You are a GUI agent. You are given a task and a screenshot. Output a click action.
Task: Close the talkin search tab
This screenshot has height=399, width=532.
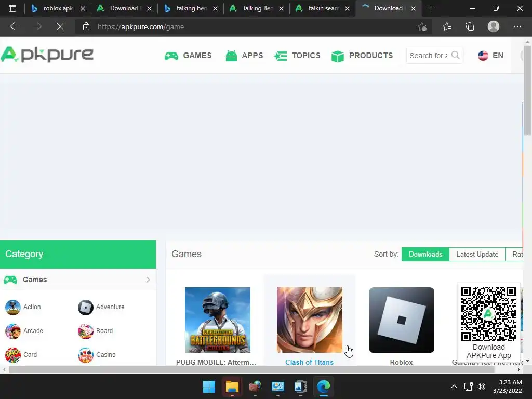coord(347,9)
